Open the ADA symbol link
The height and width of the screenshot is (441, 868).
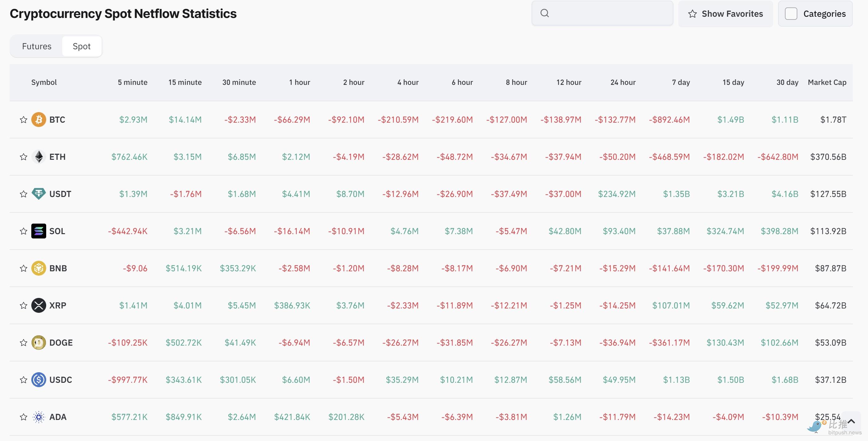click(x=58, y=417)
